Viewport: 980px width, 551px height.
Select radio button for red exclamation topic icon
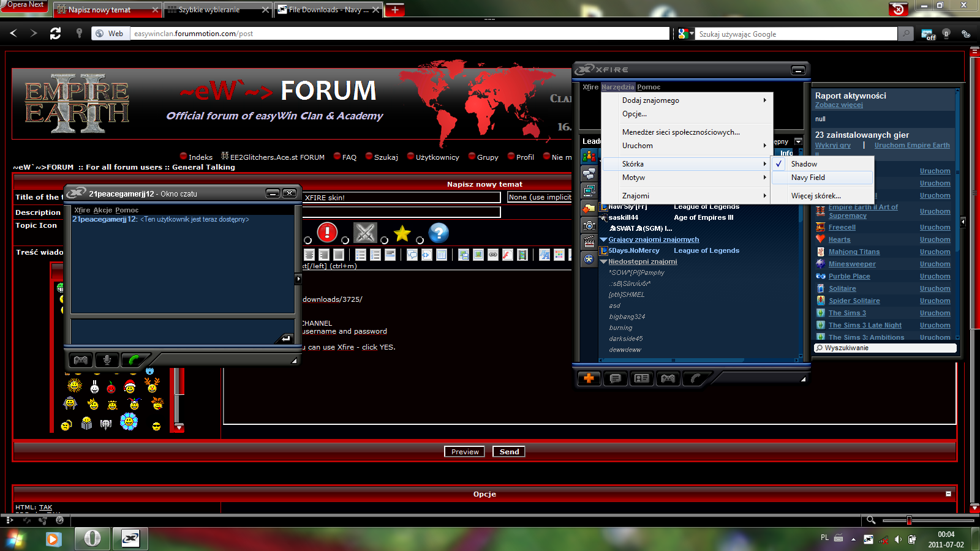tap(308, 240)
